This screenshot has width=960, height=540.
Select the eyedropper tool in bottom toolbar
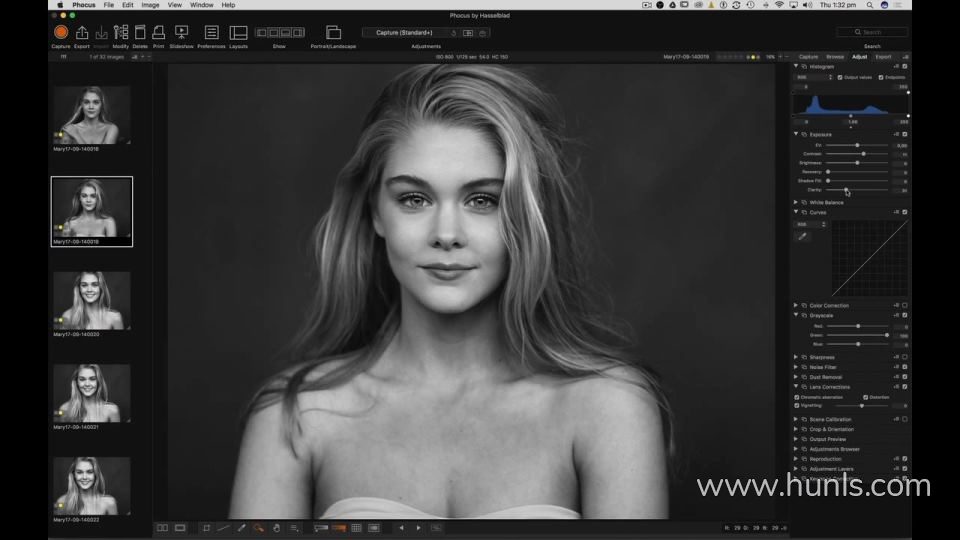241,528
